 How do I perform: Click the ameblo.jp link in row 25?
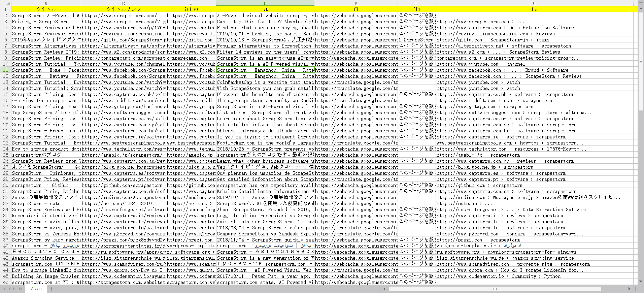tap(122, 155)
